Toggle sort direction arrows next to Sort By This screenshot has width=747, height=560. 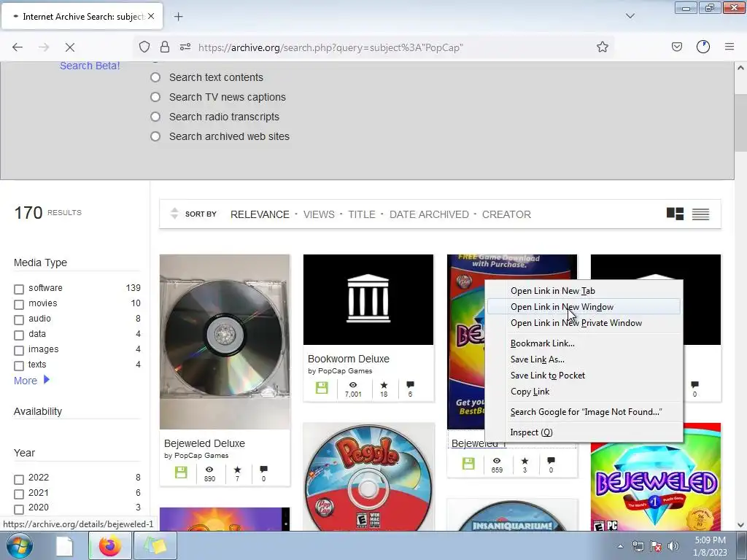coord(174,214)
